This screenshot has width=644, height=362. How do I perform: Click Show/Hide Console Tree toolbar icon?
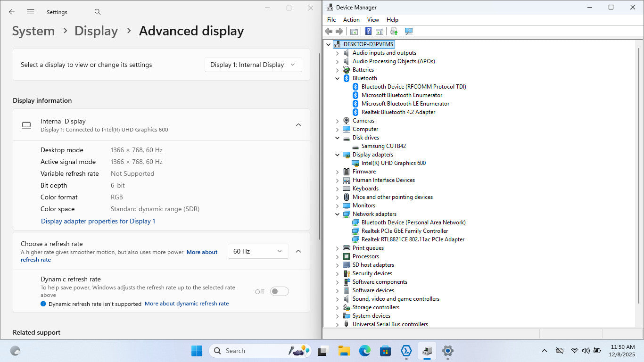coord(354,31)
